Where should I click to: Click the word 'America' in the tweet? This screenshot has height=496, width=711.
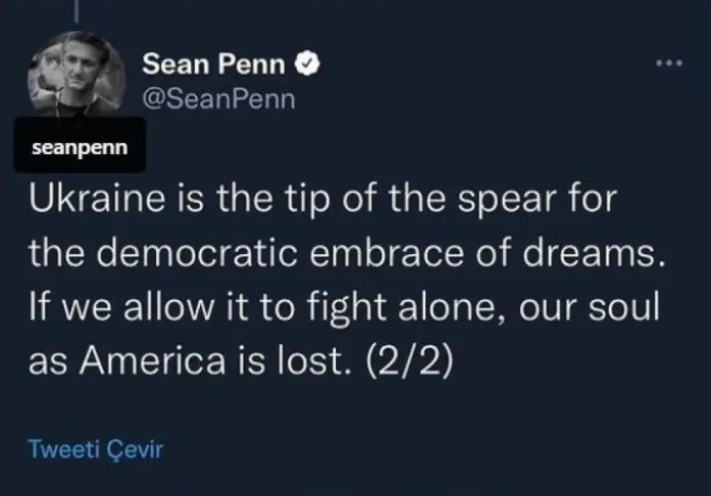(x=152, y=361)
